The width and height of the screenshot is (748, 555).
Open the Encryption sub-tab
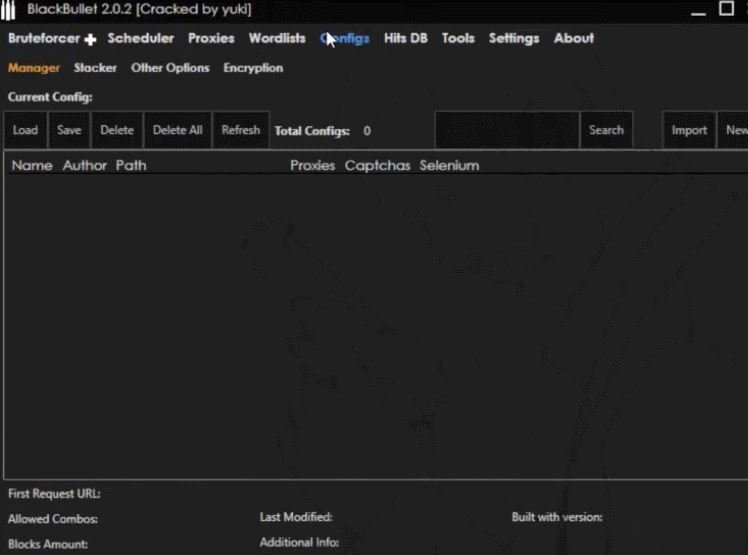pyautogui.click(x=253, y=68)
